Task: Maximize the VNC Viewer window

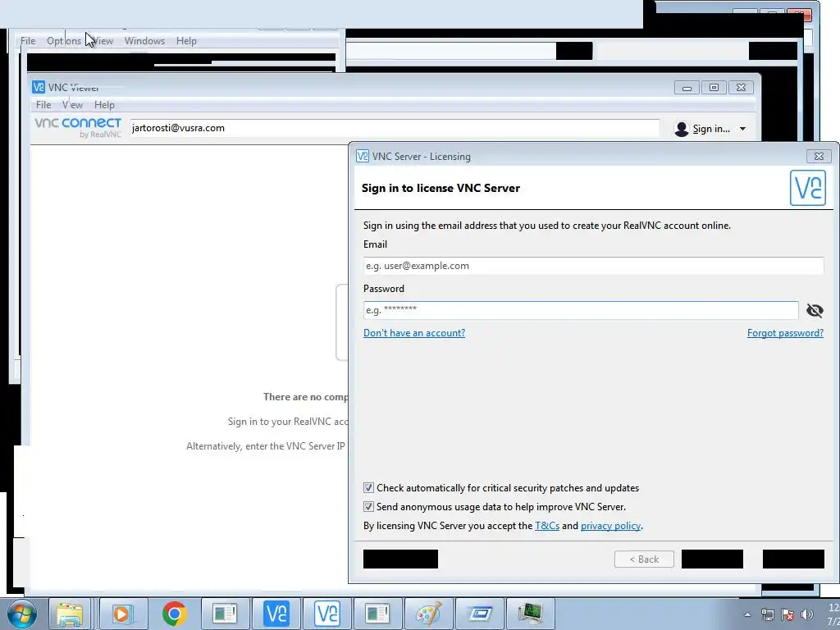Action: 714,87
